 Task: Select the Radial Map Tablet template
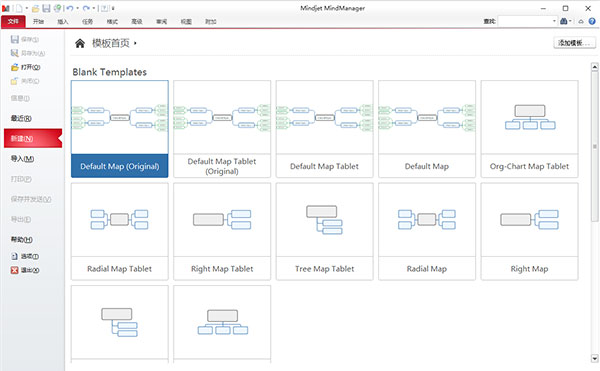pyautogui.click(x=119, y=231)
